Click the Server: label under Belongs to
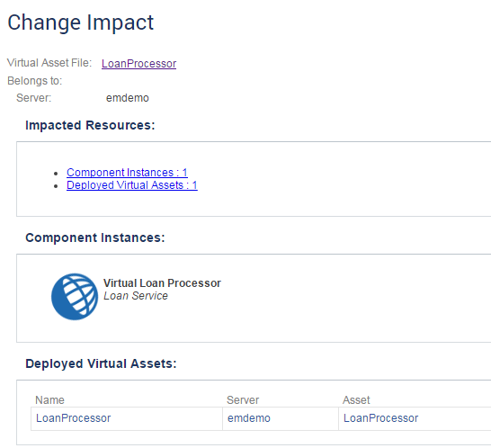Image resolution: width=491 pixels, height=448 pixels. click(x=34, y=98)
